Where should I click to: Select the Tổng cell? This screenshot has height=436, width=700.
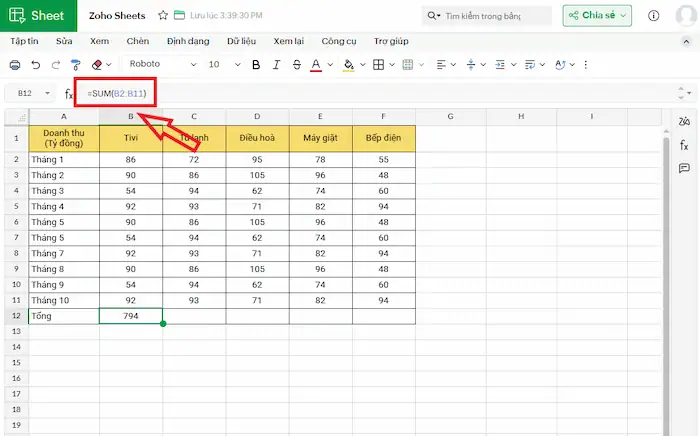[x=64, y=316]
